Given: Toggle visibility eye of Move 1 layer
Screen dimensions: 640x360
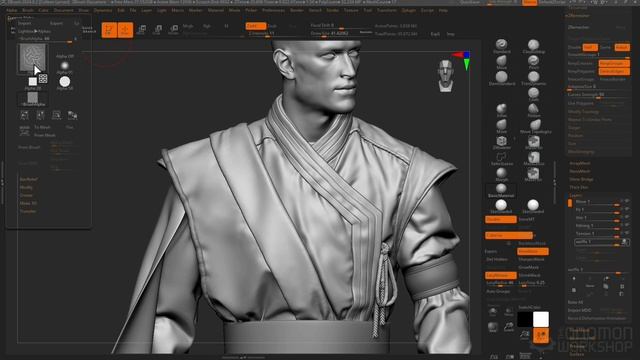Looking at the screenshot, I should 627,202.
